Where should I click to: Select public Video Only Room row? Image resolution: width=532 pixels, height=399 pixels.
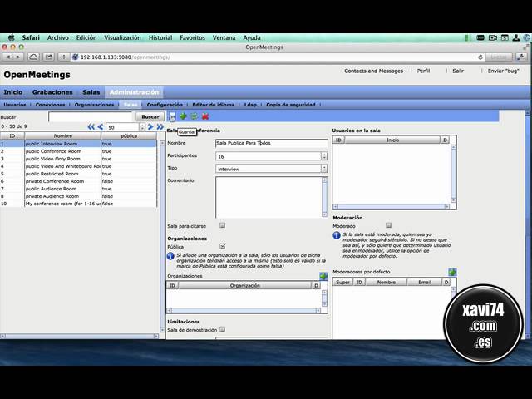[78, 159]
